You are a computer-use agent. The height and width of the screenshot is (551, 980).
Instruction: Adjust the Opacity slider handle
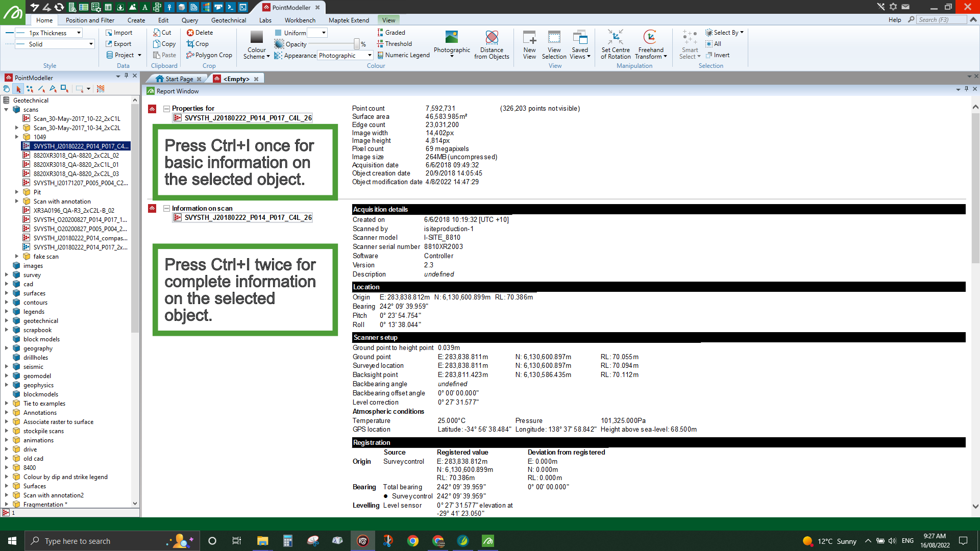[x=356, y=44]
